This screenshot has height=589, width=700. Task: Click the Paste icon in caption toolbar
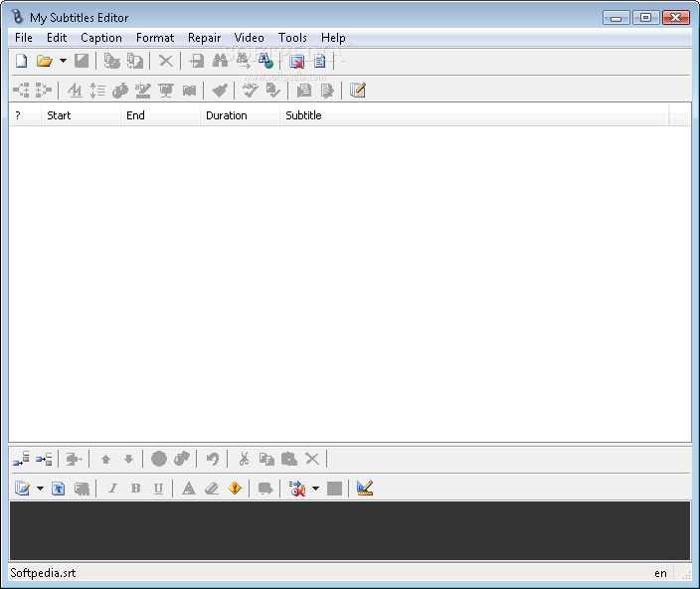pyautogui.click(x=289, y=459)
